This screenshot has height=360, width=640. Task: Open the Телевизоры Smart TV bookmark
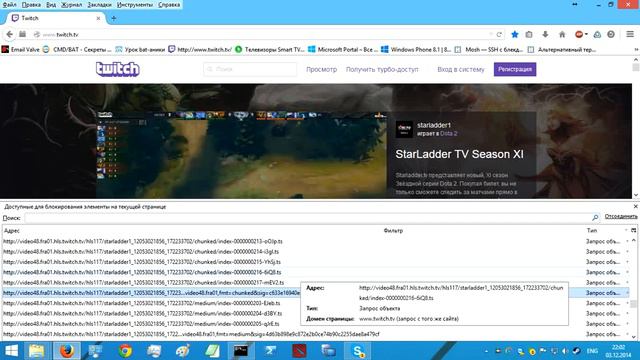269,49
